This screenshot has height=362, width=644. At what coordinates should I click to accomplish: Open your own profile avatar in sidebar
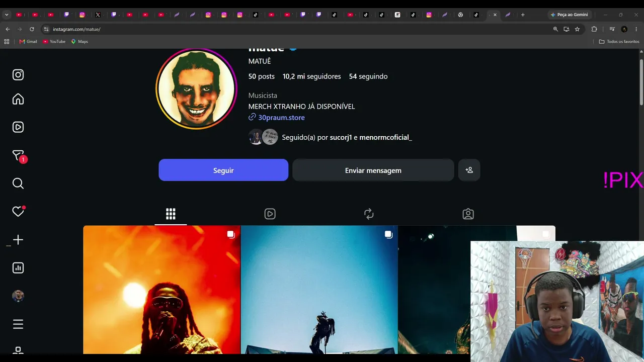point(18,296)
